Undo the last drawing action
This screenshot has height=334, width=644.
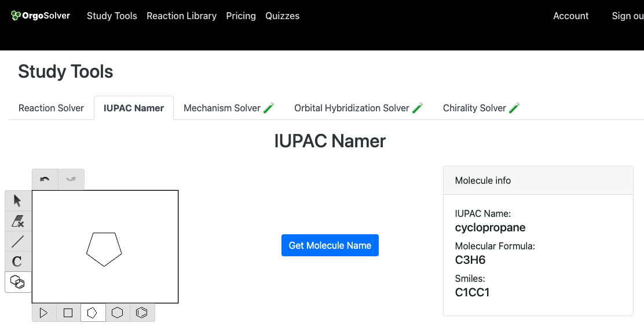tap(45, 179)
